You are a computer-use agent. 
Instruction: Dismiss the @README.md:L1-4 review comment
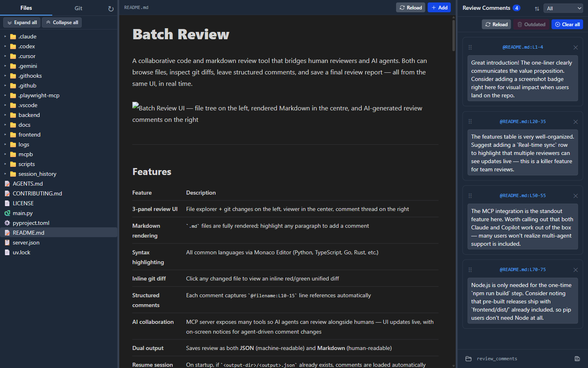coord(575,47)
